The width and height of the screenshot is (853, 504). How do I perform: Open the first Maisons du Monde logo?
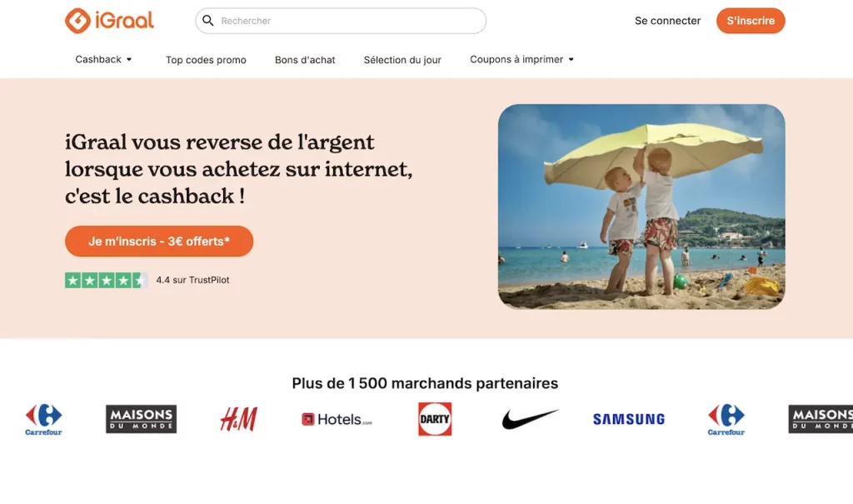pos(141,419)
